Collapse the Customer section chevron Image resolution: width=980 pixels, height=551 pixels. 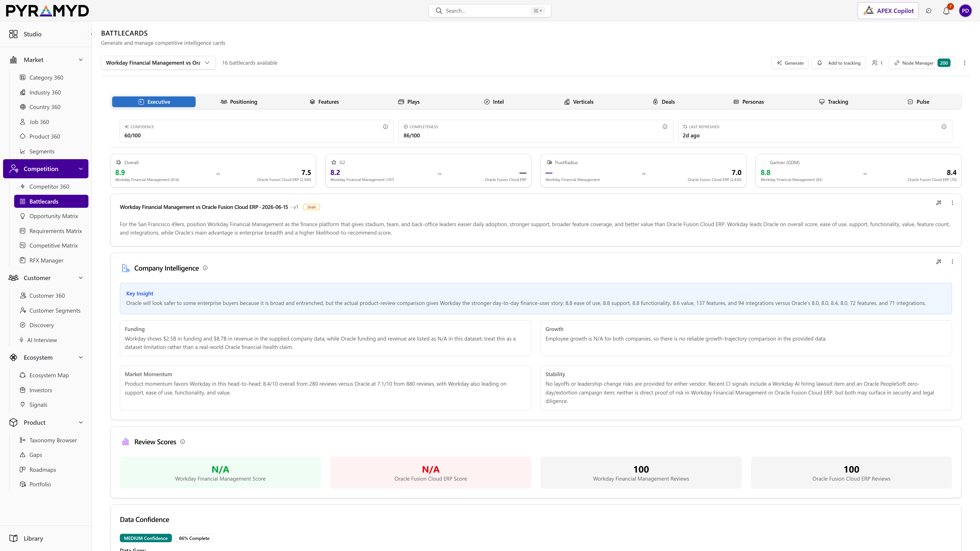[81, 278]
